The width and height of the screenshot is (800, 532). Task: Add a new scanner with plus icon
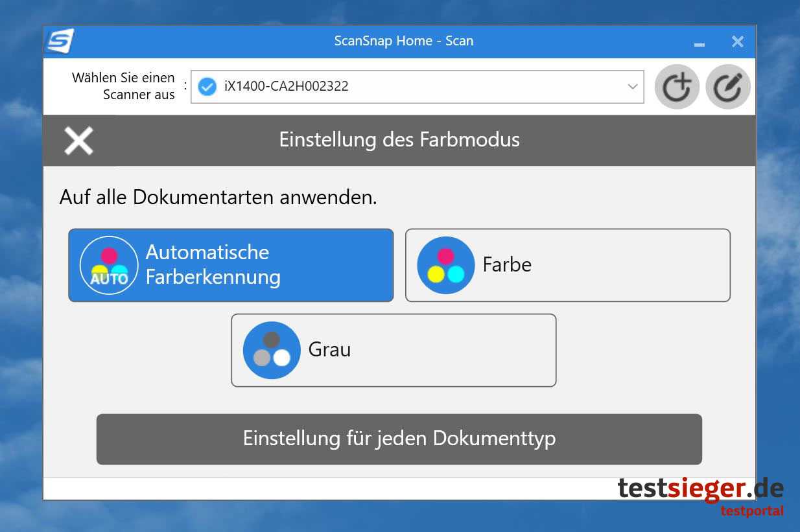pos(676,87)
